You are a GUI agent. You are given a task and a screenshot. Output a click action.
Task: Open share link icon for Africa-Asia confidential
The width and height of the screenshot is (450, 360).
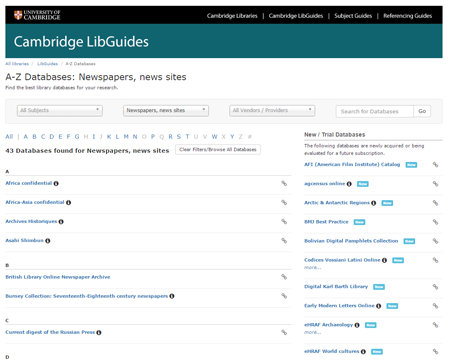284,202
